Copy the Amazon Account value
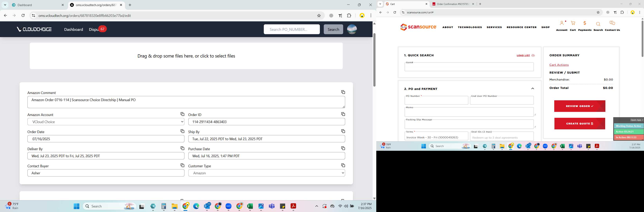This screenshot has height=212, width=644. coord(182,114)
